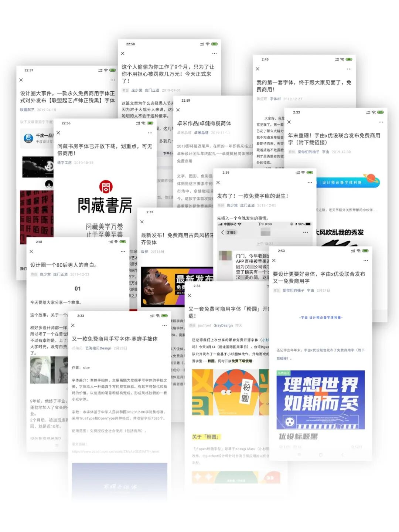Tap the back chevron beside 3189
This screenshot has height=532, width=399.
222,232
